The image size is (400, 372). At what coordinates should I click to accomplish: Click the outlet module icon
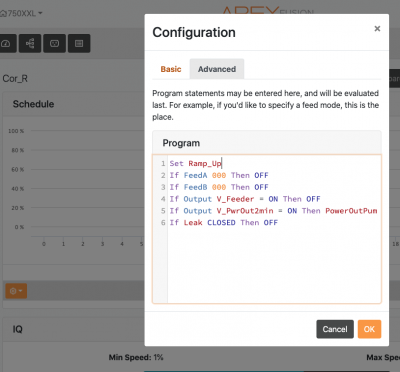55,43
